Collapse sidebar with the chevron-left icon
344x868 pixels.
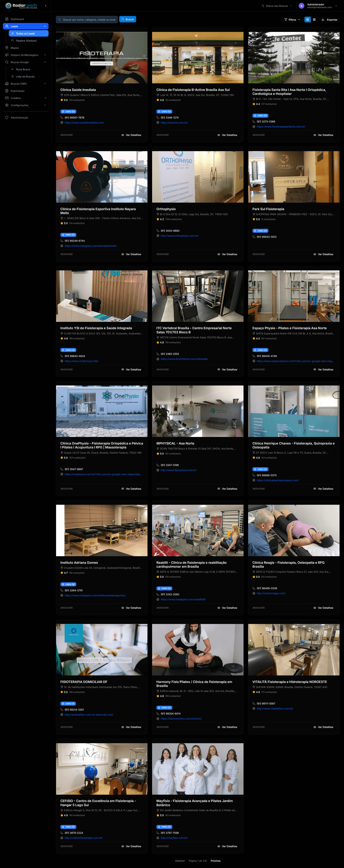click(x=46, y=6)
